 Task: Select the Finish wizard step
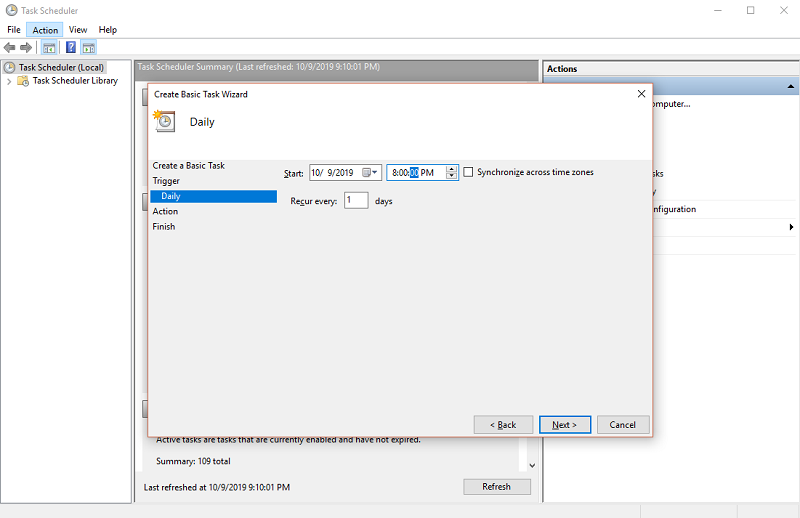[164, 227]
